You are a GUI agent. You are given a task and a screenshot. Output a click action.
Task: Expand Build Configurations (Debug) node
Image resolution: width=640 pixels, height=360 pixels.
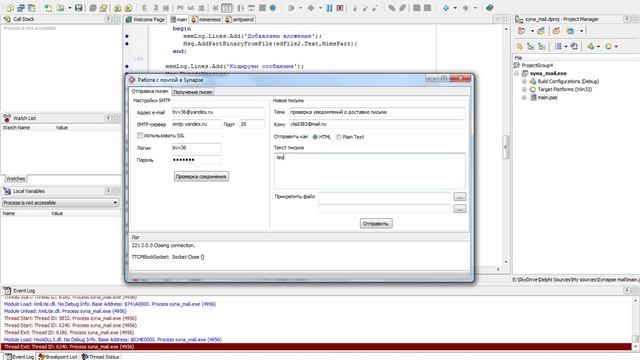(524, 82)
